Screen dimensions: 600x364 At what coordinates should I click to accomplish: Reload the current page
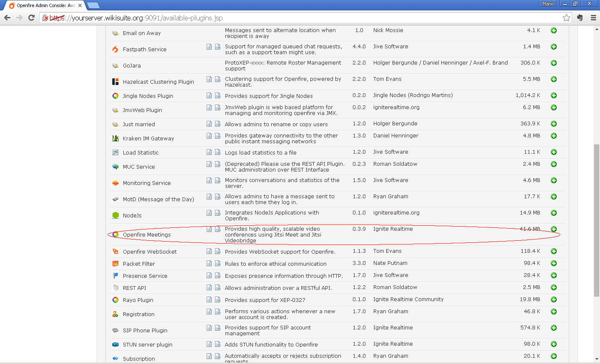coord(31,17)
